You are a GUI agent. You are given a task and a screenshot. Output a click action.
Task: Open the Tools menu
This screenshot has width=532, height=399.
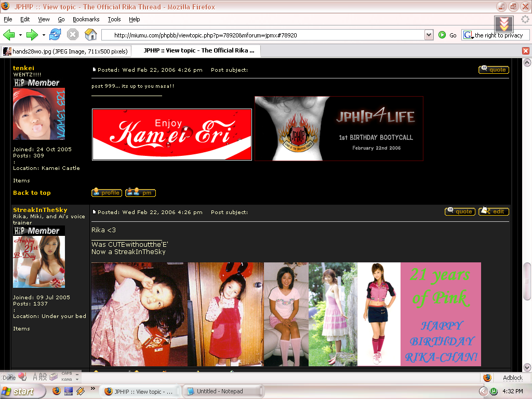(114, 19)
